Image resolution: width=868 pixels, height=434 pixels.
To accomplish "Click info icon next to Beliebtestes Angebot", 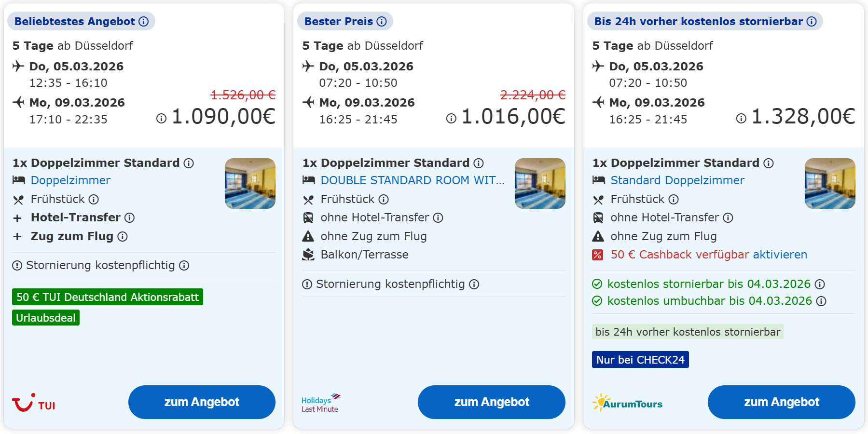I will [x=144, y=21].
